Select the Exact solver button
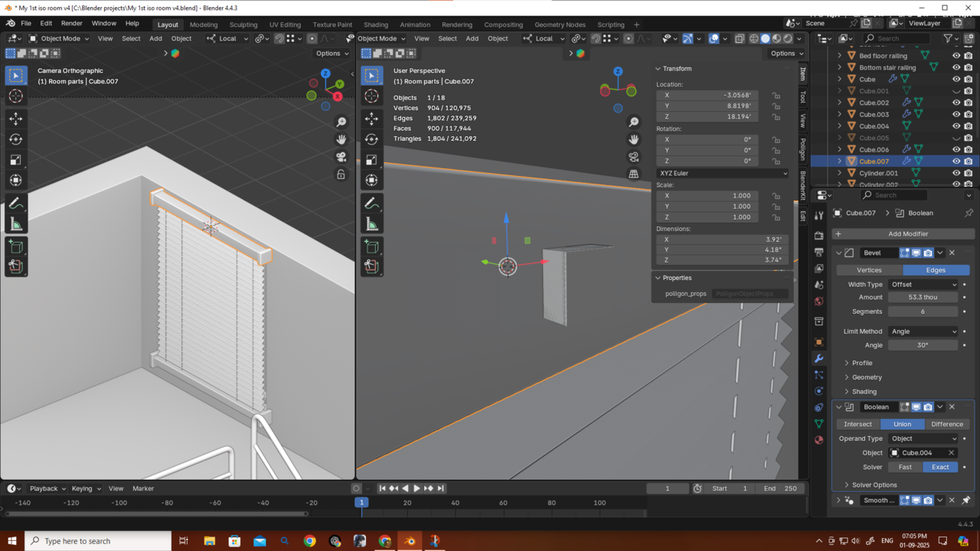The image size is (980, 551). pos(939,467)
